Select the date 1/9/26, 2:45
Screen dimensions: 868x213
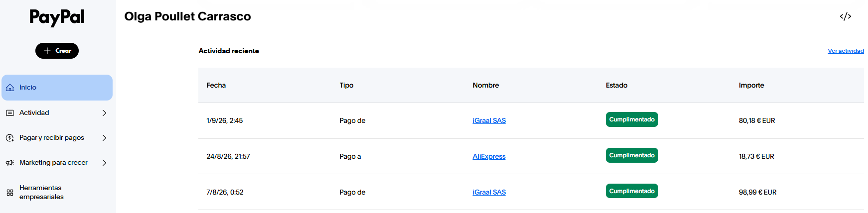(224, 120)
